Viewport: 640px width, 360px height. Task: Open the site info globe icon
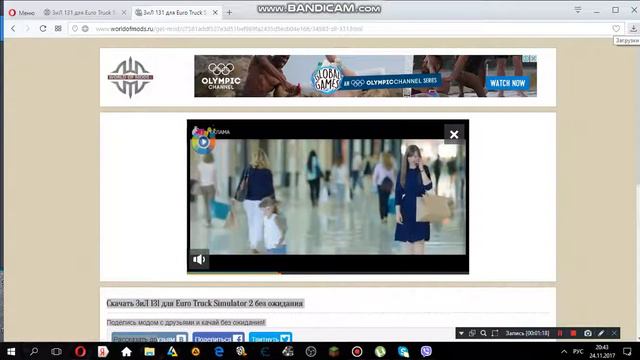[85, 29]
